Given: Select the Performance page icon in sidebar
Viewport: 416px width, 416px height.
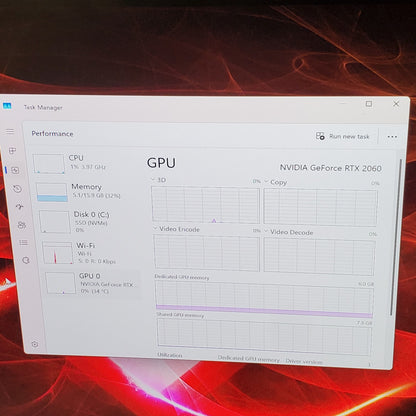Looking at the screenshot, I should click(15, 170).
